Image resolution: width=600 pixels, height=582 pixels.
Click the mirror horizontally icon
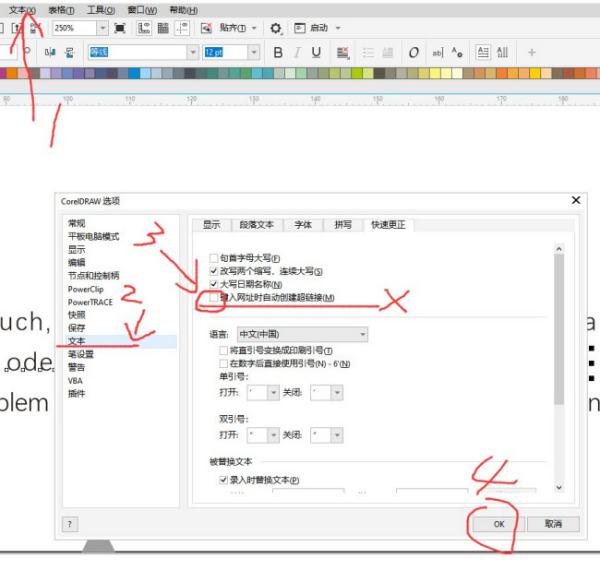[x=51, y=52]
